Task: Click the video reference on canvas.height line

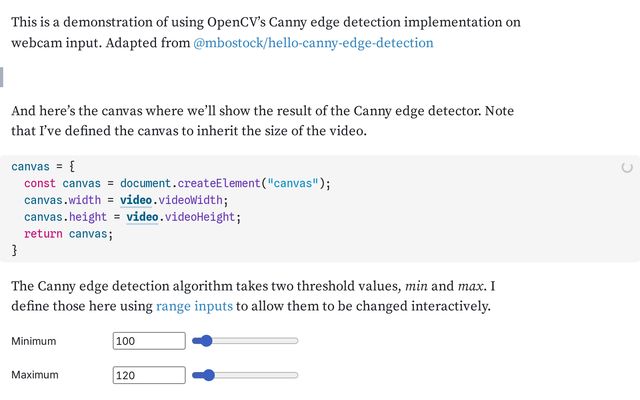Action: coord(143,217)
